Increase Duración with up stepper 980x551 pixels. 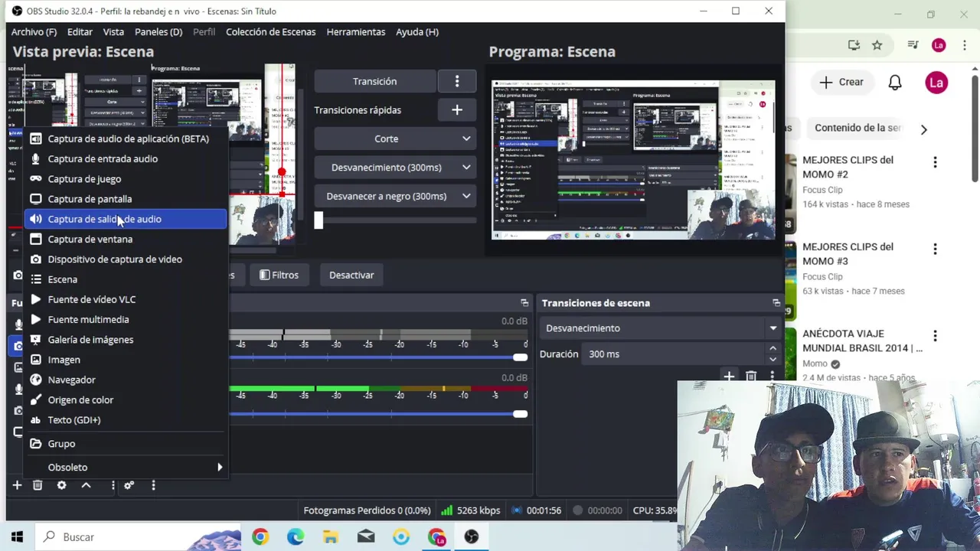(x=773, y=349)
